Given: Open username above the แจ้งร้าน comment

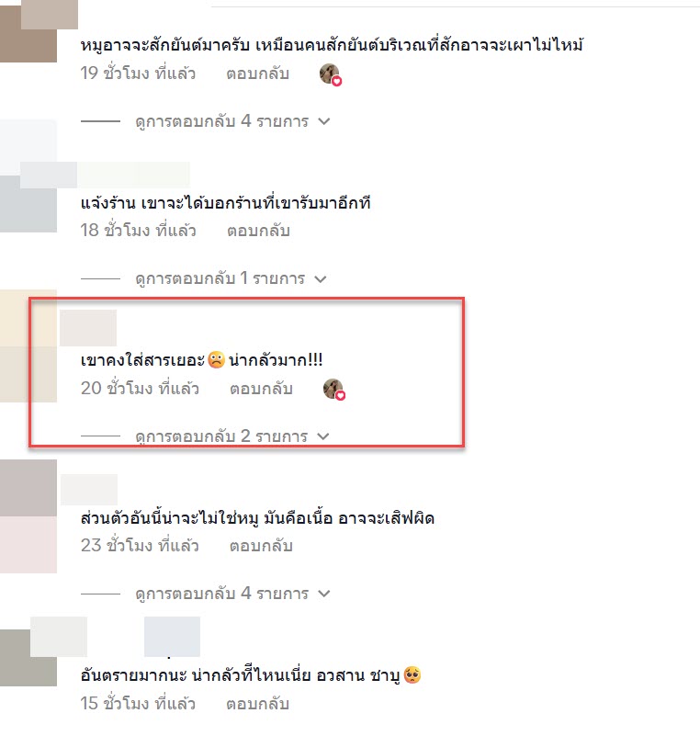Looking at the screenshot, I should pos(106,175).
